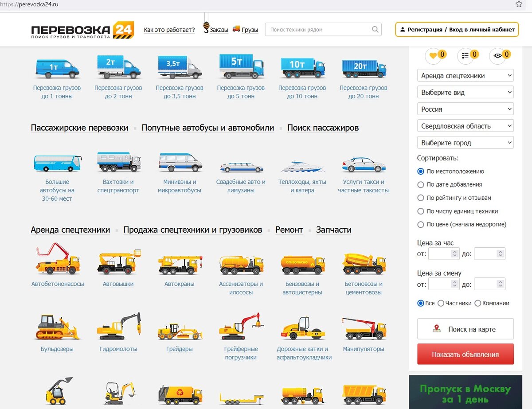Choose the 5 ton truck icon
532x409 pixels.
coord(241,66)
